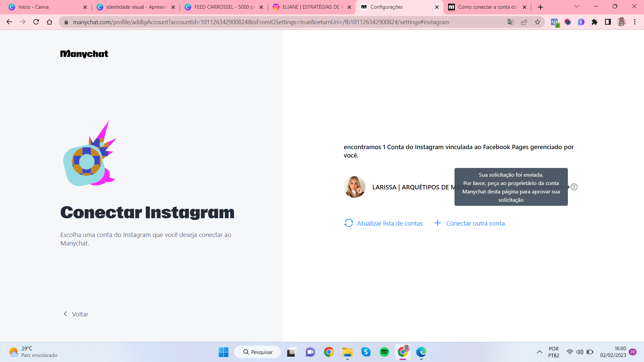Bookmark this page with the star
Screen dimensions: 644x362
[538, 22]
